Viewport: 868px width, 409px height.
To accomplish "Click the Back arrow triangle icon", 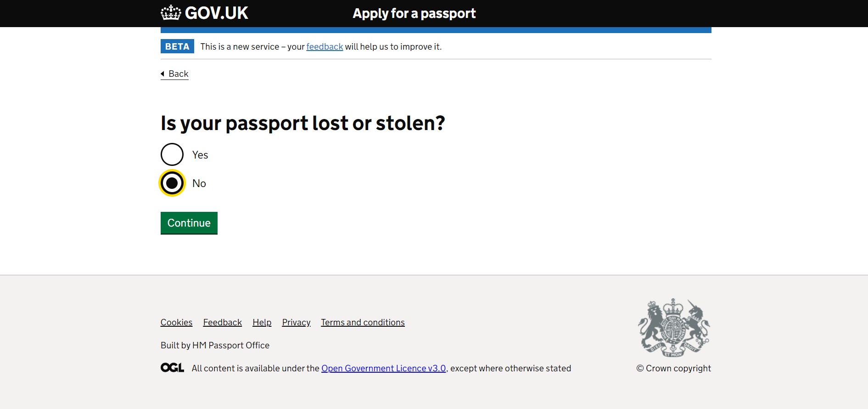I will (162, 74).
